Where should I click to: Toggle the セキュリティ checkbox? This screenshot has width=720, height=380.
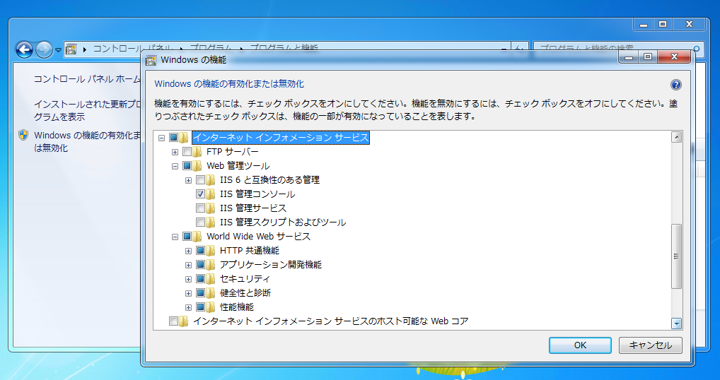[200, 279]
